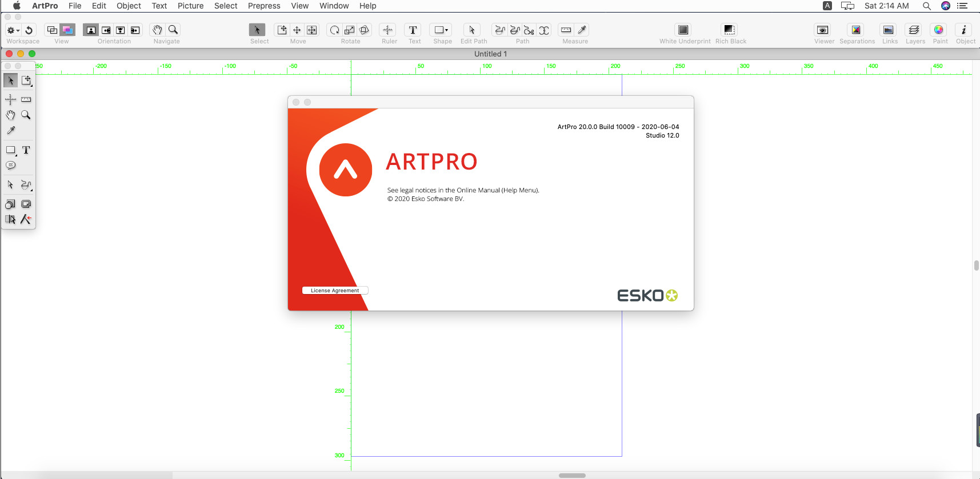
Task: Open Siri from the menu bar
Action: pyautogui.click(x=946, y=6)
